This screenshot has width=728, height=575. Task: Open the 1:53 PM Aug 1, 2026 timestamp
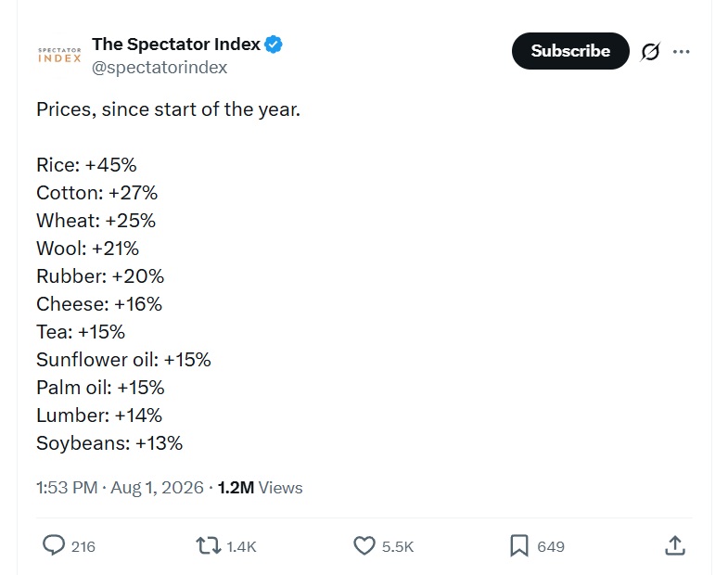click(x=120, y=488)
